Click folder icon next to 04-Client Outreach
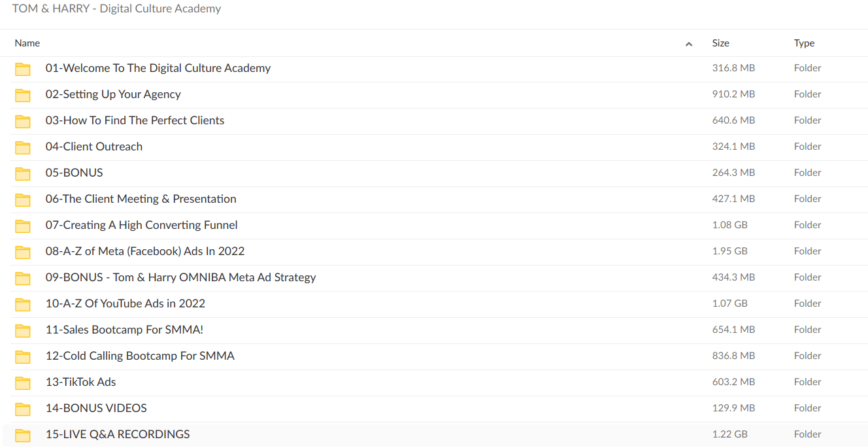Viewport: 868px width, 448px height. tap(23, 147)
